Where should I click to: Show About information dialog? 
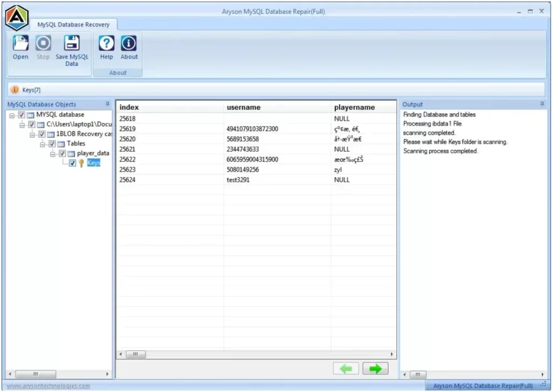(129, 47)
